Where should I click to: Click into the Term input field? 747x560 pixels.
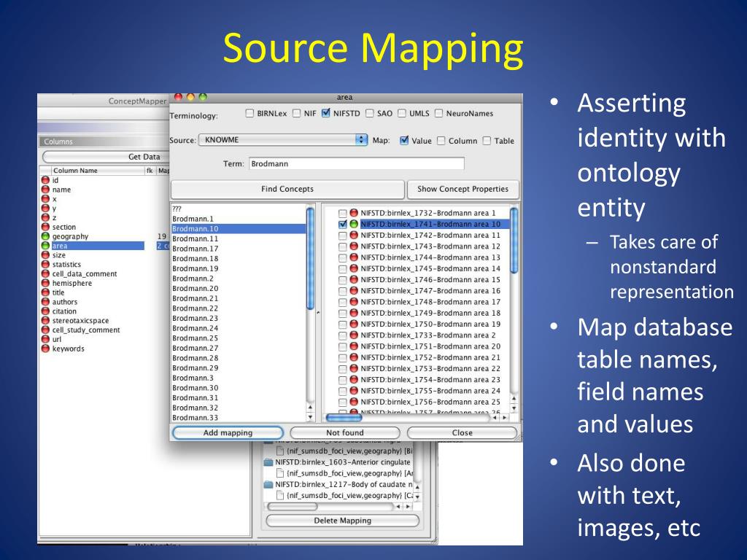pos(356,164)
